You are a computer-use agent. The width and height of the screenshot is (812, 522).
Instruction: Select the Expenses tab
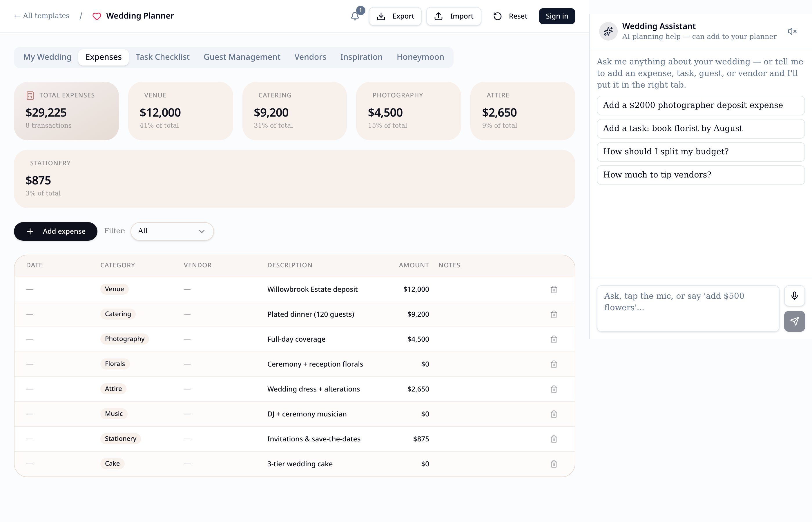point(103,57)
